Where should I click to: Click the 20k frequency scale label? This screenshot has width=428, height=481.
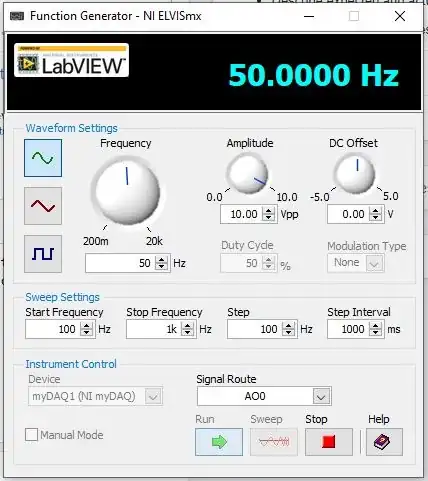pos(154,241)
